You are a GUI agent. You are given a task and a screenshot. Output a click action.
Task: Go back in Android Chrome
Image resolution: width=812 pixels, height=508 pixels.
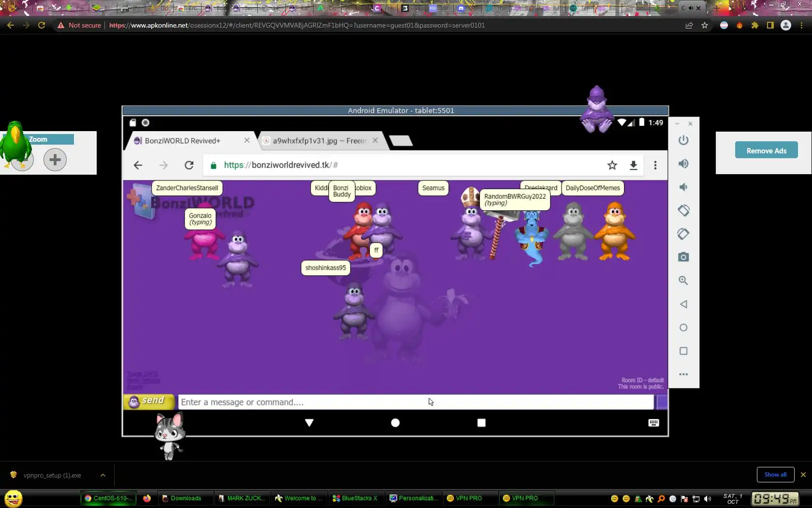tap(138, 165)
